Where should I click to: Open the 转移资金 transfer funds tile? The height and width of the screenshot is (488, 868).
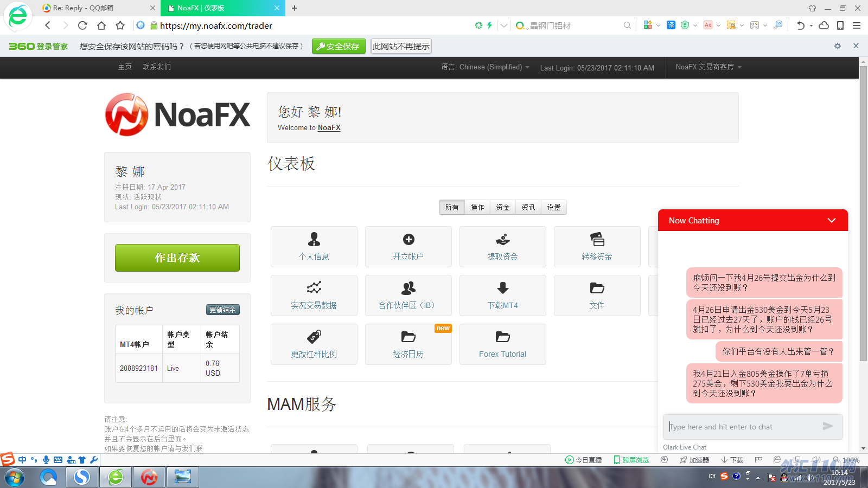597,247
